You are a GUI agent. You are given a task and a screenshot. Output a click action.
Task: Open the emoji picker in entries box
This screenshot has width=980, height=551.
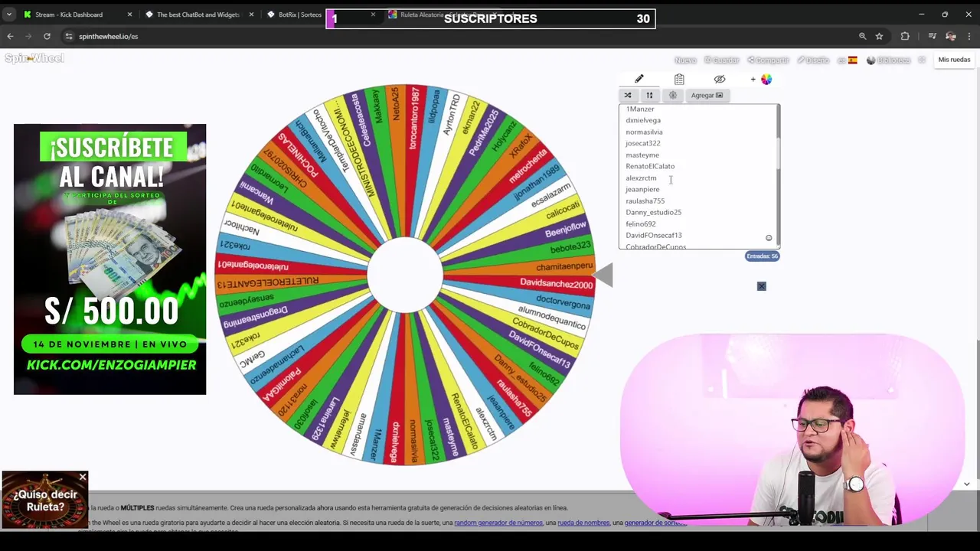pyautogui.click(x=769, y=238)
